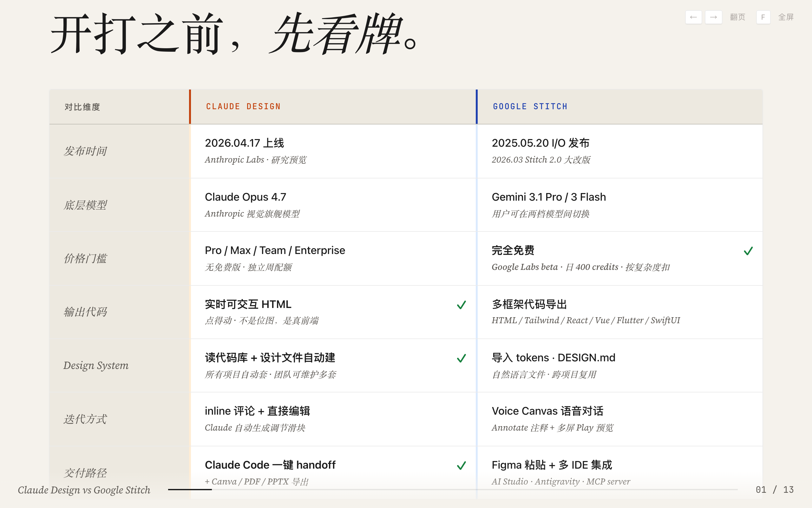Click the 2025.05.20 I/O 发布 cell text
This screenshot has width=812, height=508.
(540, 143)
